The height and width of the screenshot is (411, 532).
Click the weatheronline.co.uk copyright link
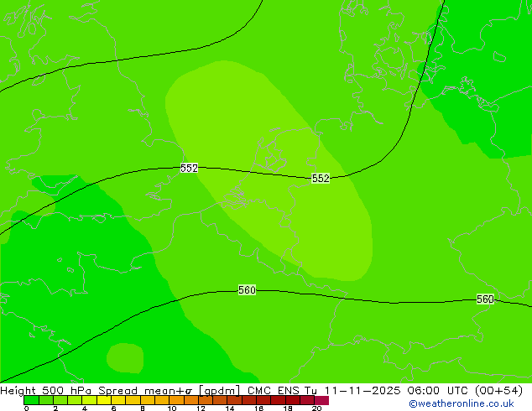[462, 403]
